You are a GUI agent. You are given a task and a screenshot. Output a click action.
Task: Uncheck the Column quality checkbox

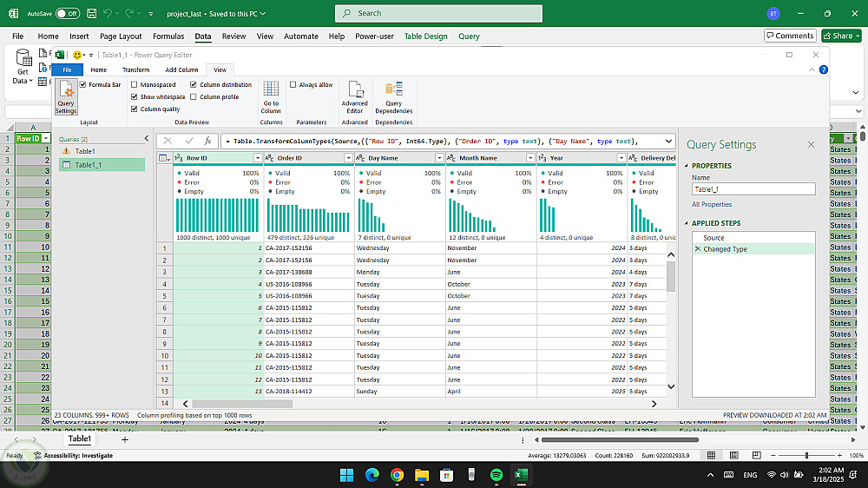click(x=135, y=109)
